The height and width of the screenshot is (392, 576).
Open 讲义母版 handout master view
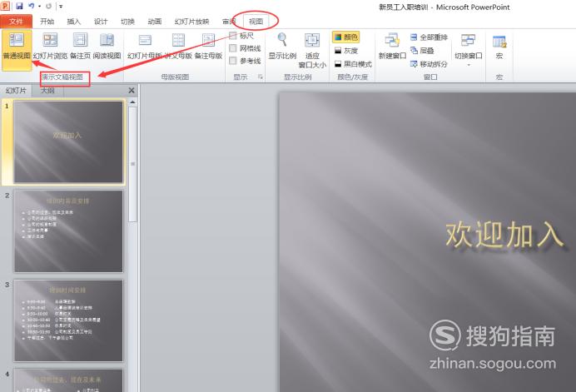[178, 46]
